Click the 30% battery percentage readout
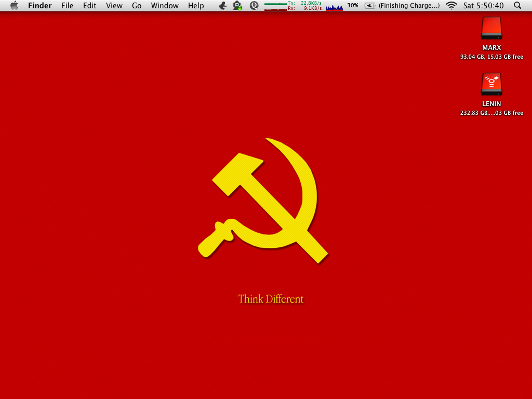 353,6
